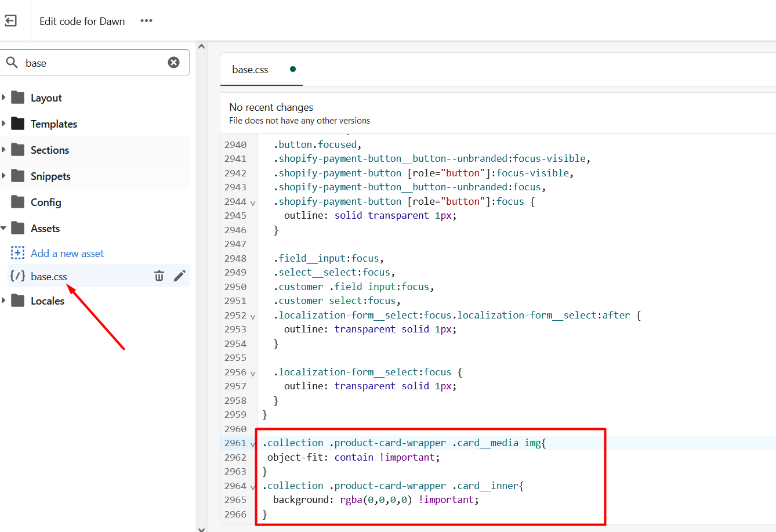The image size is (776, 532).
Task: Expand the Locales folder arrow
Action: [x=3, y=301]
